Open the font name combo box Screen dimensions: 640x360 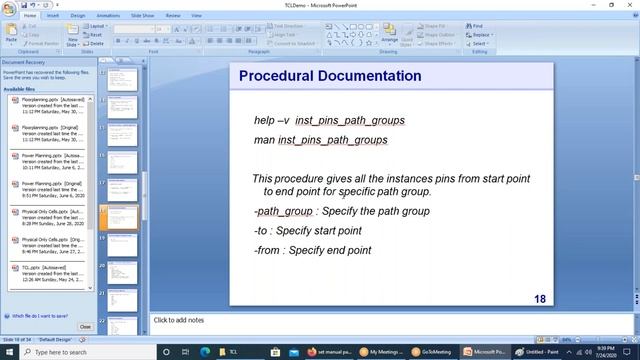pyautogui.click(x=134, y=29)
